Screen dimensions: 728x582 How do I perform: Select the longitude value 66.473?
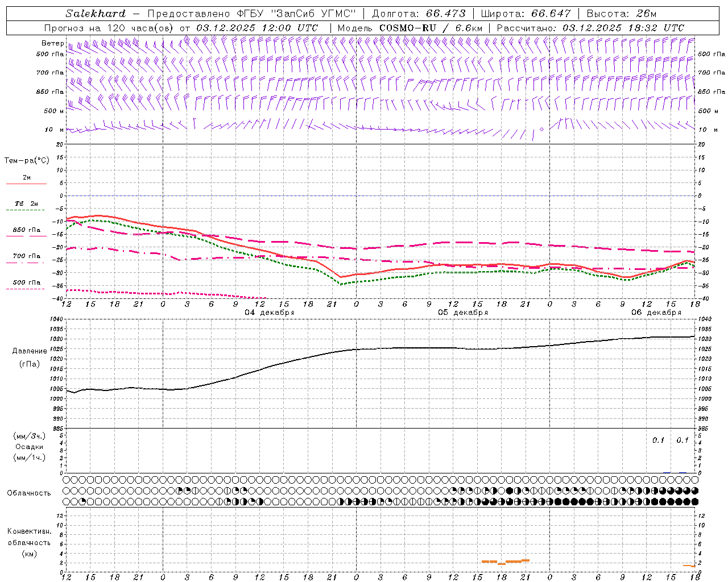[445, 14]
